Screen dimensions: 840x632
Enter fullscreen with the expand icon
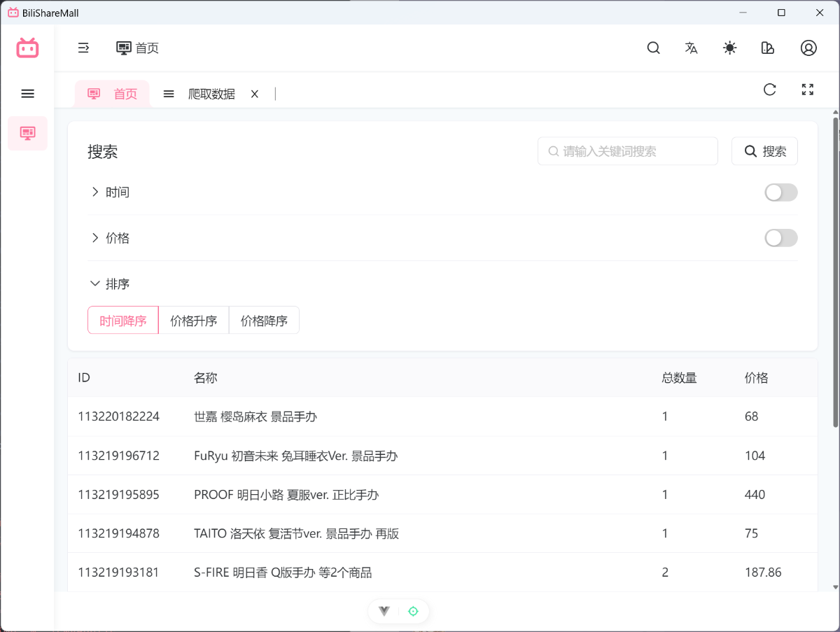pos(807,89)
